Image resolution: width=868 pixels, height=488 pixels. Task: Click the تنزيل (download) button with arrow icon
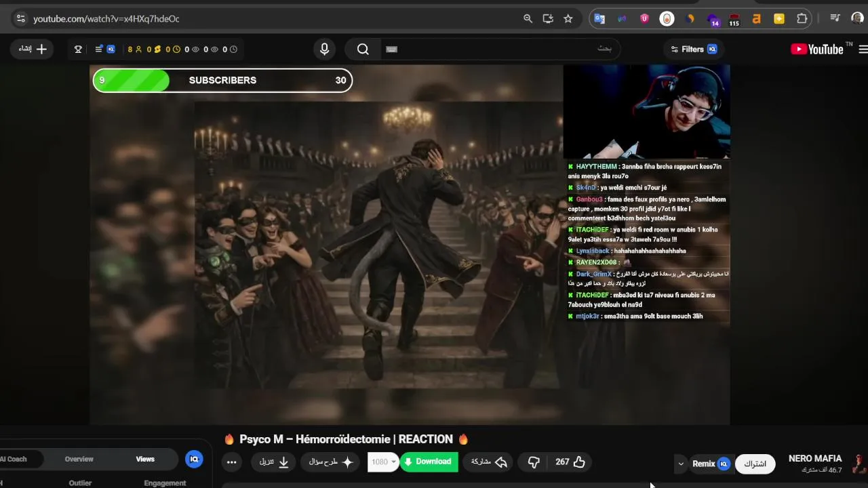tap(275, 462)
